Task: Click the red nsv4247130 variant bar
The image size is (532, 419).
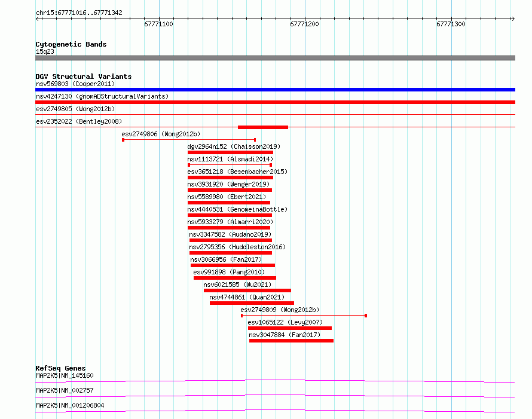Action: 275,102
